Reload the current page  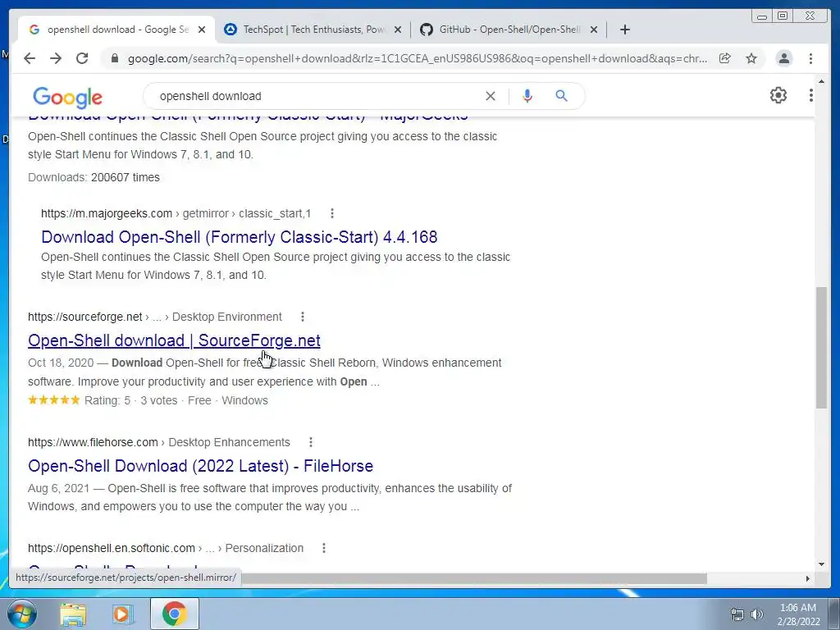(x=82, y=58)
